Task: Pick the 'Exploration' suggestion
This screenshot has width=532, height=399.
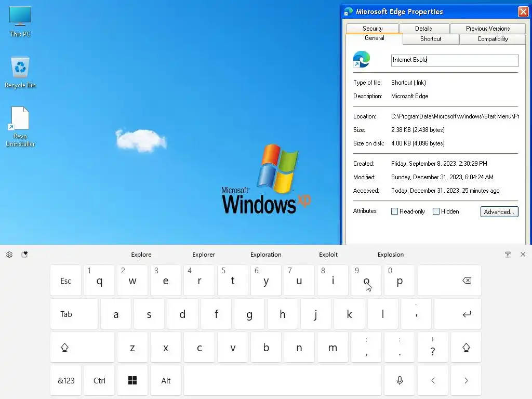Action: 265,255
